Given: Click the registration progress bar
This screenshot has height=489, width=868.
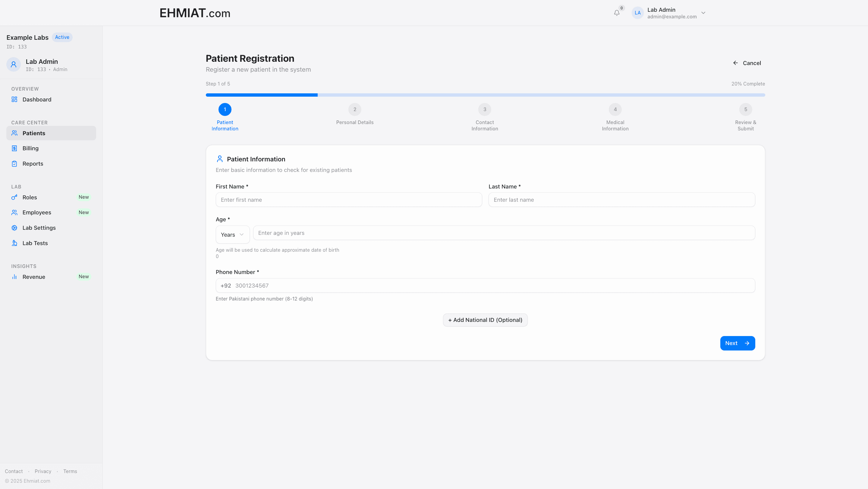Looking at the screenshot, I should click(x=485, y=95).
